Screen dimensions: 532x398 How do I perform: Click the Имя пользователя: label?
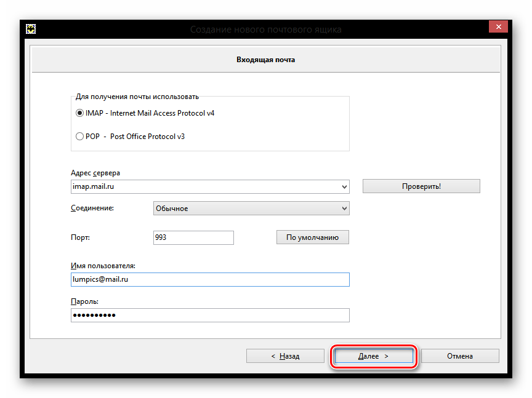(x=103, y=266)
